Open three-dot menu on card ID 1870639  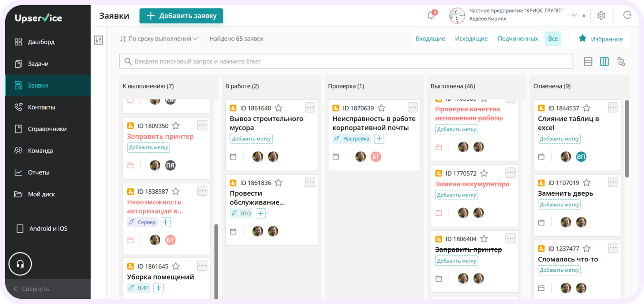click(413, 107)
